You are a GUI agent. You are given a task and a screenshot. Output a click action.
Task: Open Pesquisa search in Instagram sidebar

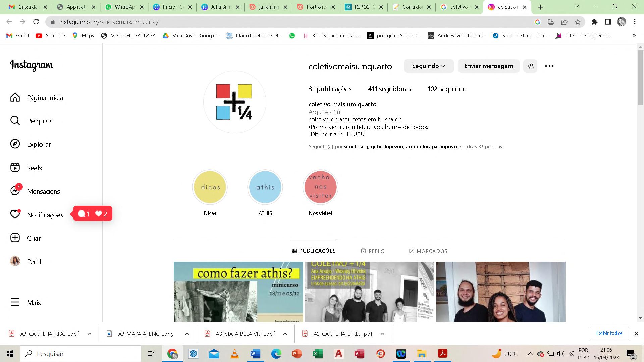pos(15,121)
